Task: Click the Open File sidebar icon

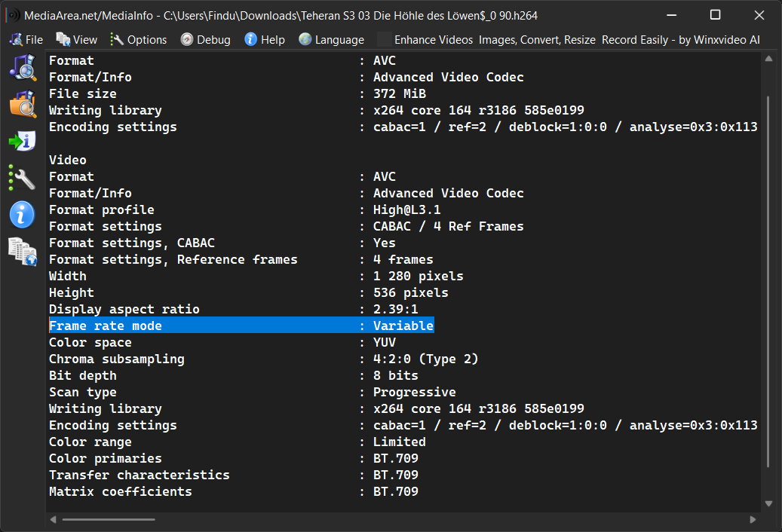Action: (x=23, y=68)
